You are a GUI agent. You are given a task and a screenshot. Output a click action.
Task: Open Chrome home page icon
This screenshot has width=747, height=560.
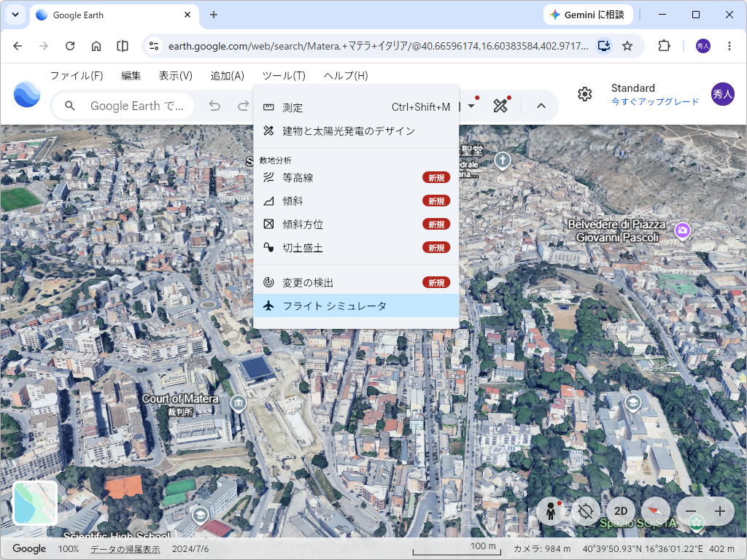pos(96,46)
